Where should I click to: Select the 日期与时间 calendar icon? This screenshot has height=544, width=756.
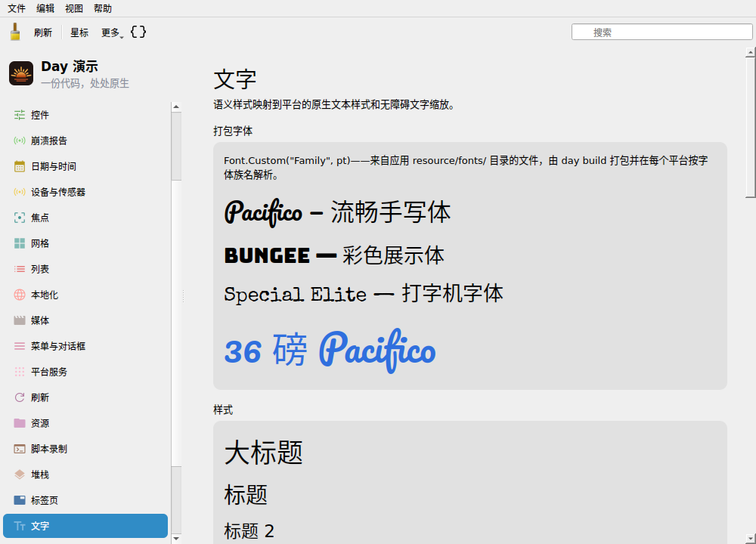[x=20, y=166]
